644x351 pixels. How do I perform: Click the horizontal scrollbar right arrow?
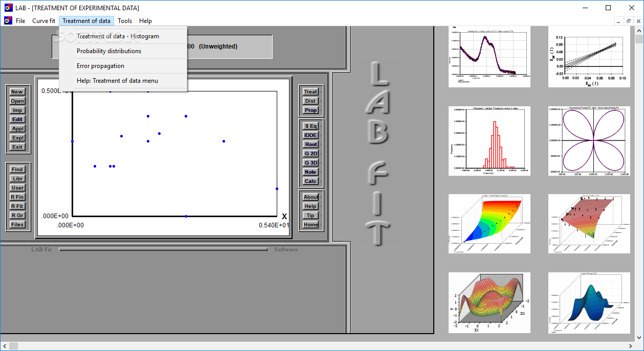tap(631, 346)
